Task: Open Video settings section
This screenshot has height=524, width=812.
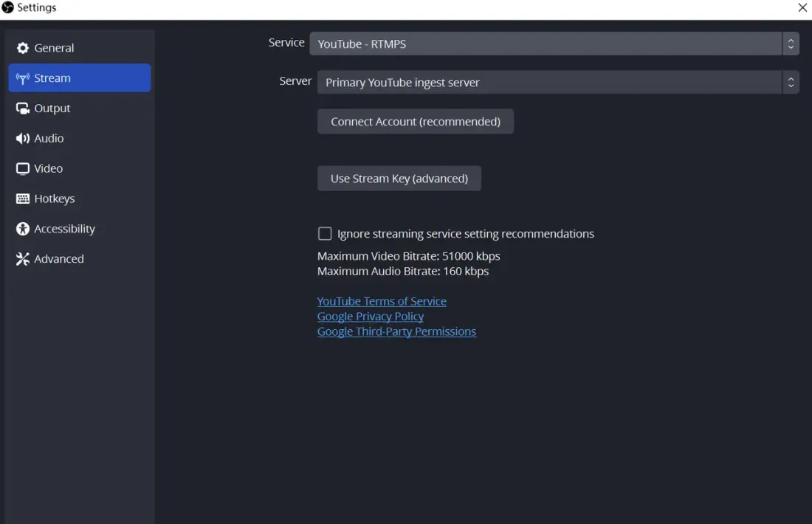Action: tap(79, 169)
